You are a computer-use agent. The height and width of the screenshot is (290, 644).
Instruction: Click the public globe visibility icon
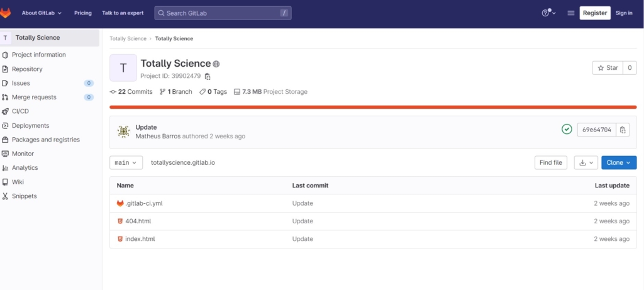216,64
